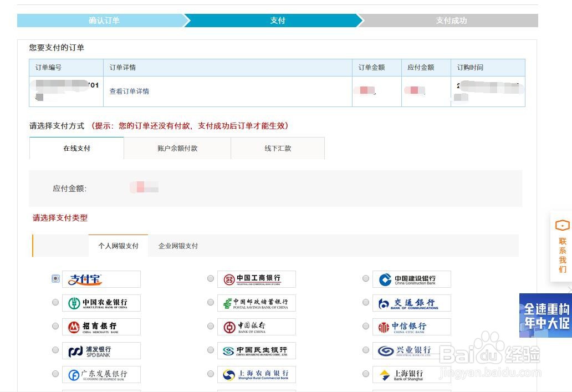The width and height of the screenshot is (572, 392).
Task: Select the radio button for 中国建设银行
Action: pyautogui.click(x=365, y=278)
